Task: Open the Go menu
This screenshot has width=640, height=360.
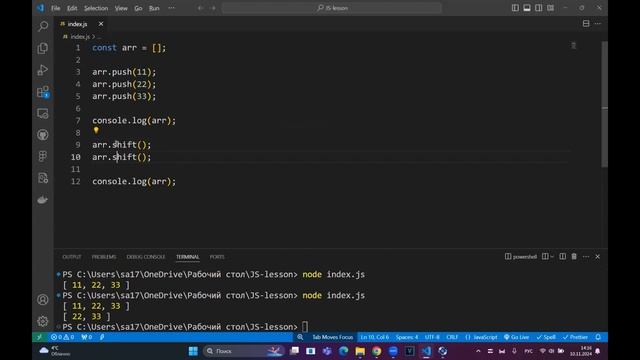Action: pyautogui.click(x=138, y=8)
